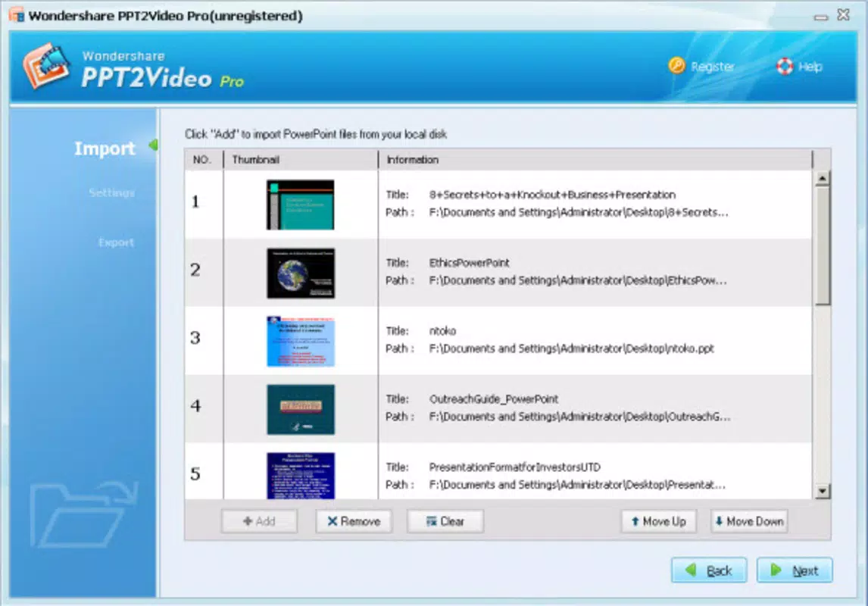868x606 pixels.
Task: Click the Move Up button
Action: [658, 521]
